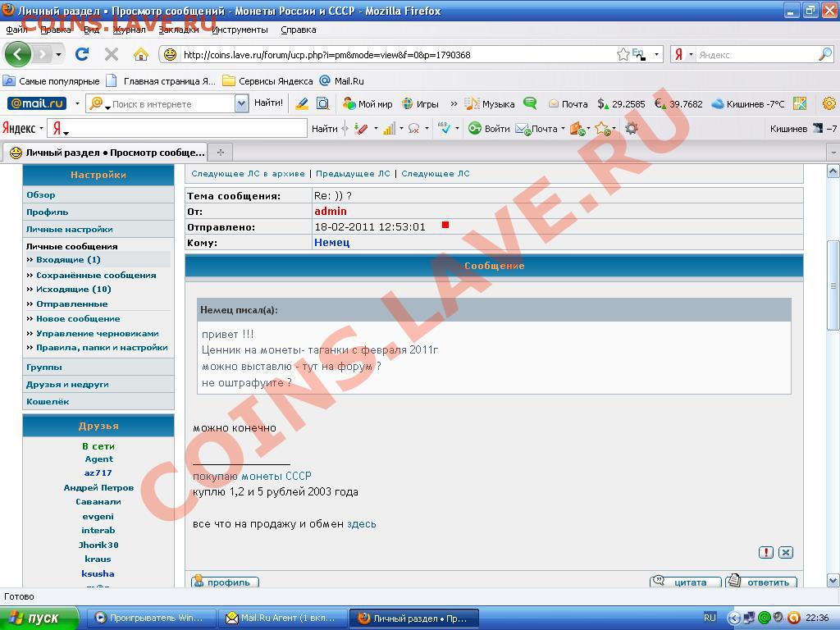Click the Mail.ru maps icon

pyautogui.click(x=800, y=103)
